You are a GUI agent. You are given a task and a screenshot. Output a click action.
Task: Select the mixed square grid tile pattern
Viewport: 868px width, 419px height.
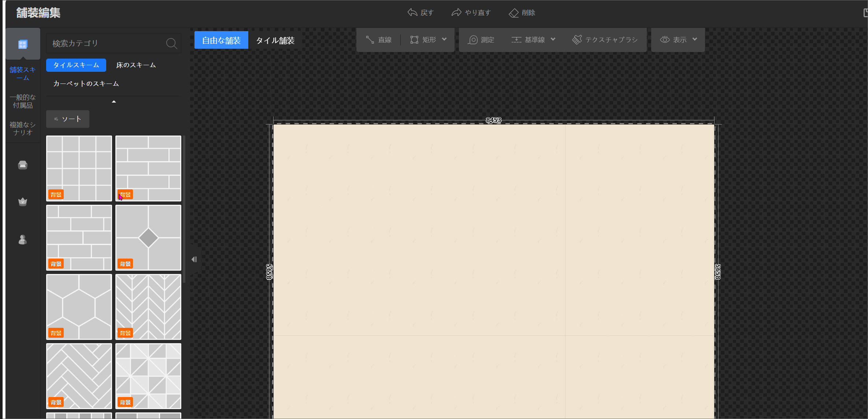(79, 168)
